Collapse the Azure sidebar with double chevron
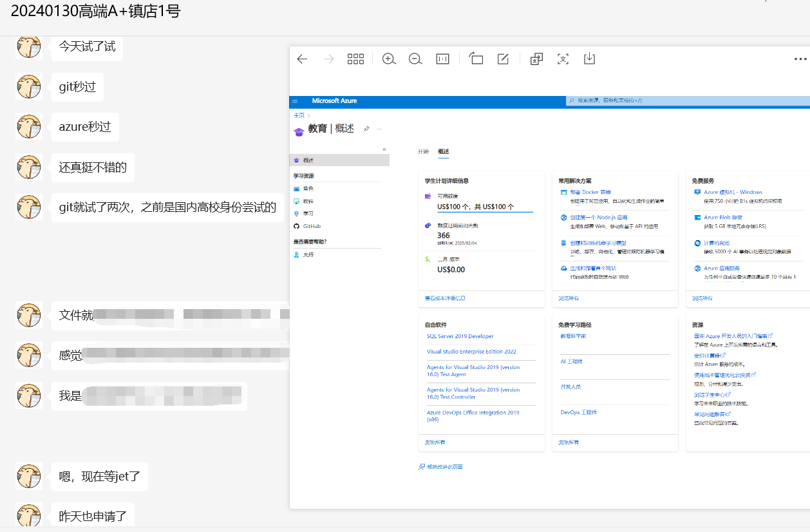Image resolution: width=810 pixels, height=532 pixels. pyautogui.click(x=384, y=149)
